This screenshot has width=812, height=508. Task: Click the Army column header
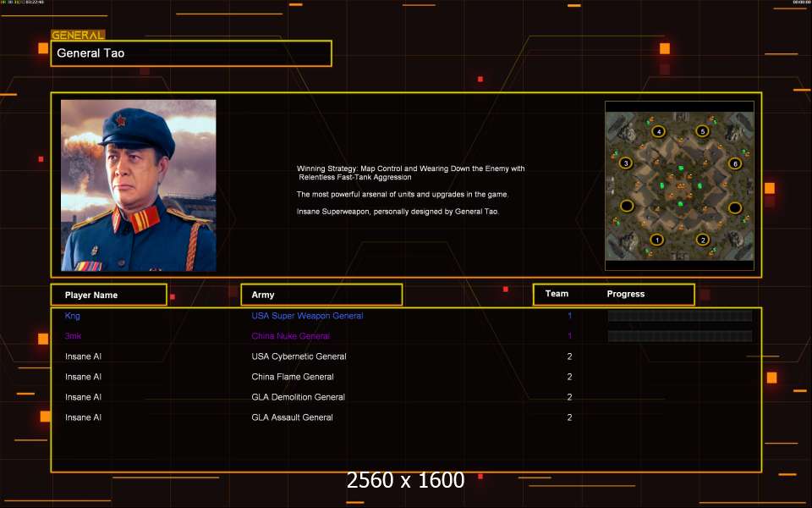pos(321,295)
